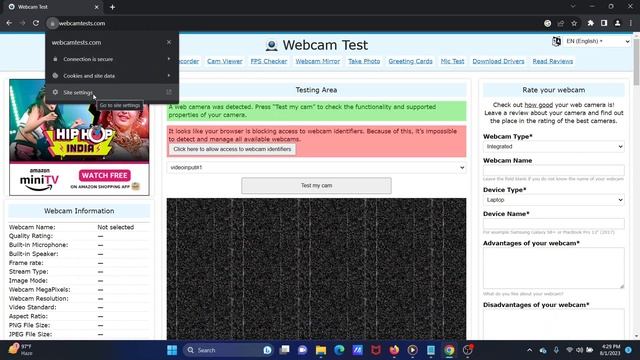This screenshot has height=360, width=640.
Task: Click the webcam video preview area
Action: click(316, 269)
